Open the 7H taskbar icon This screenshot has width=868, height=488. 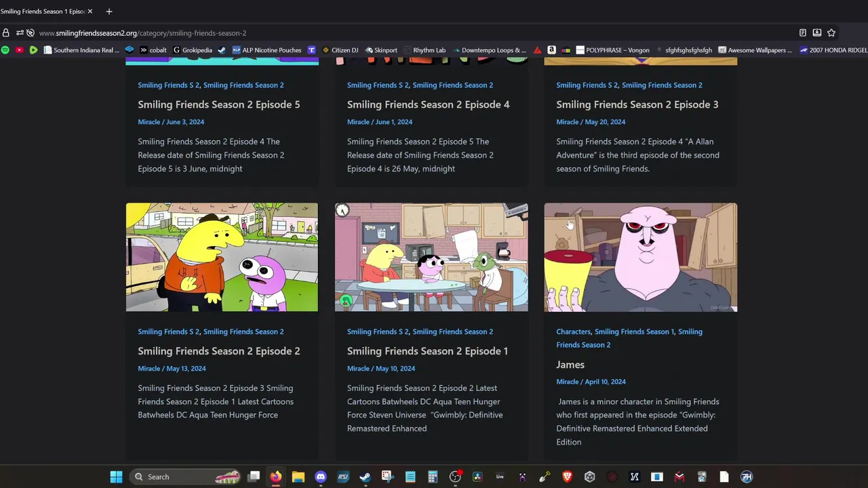click(747, 476)
